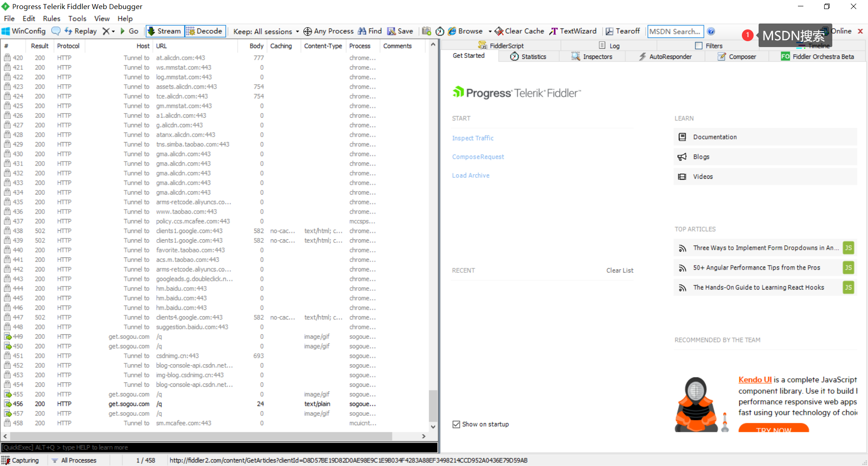
Task: Click the Inspect Traffic link
Action: click(473, 138)
